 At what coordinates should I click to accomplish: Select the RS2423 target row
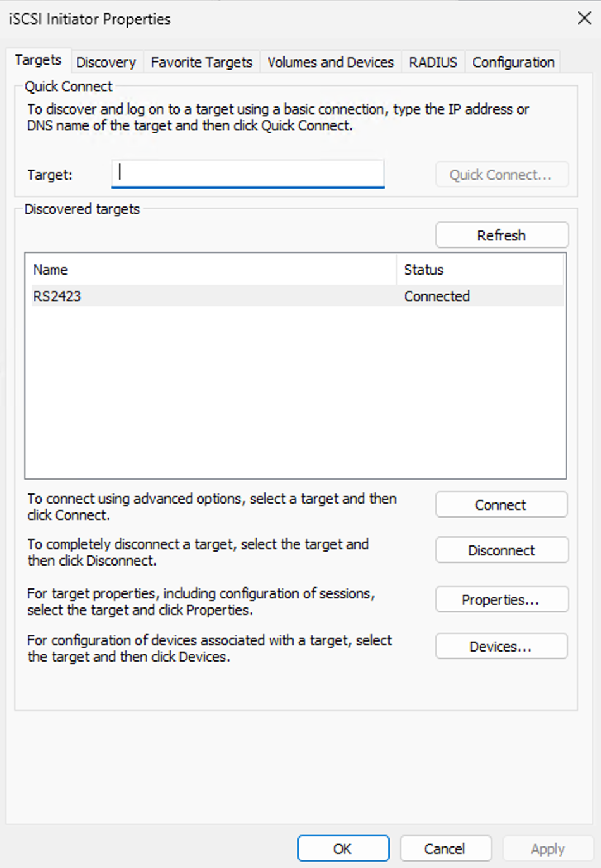(297, 296)
